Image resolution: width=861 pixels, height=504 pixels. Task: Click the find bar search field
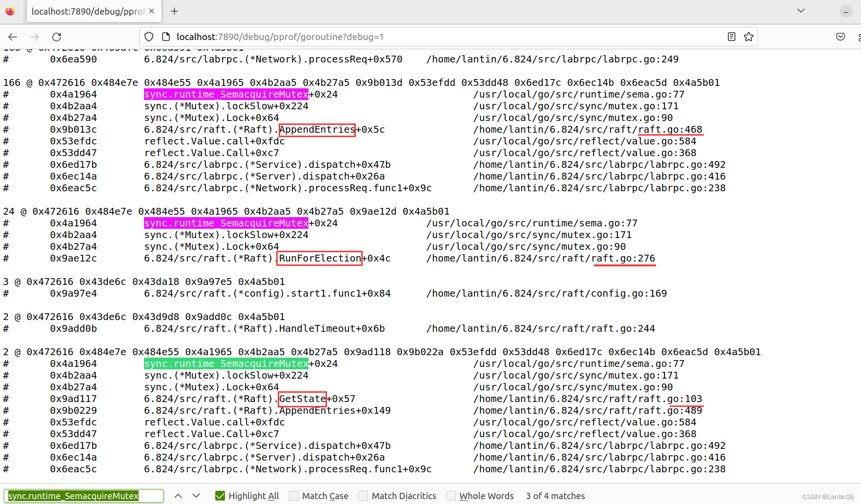pyautogui.click(x=83, y=496)
